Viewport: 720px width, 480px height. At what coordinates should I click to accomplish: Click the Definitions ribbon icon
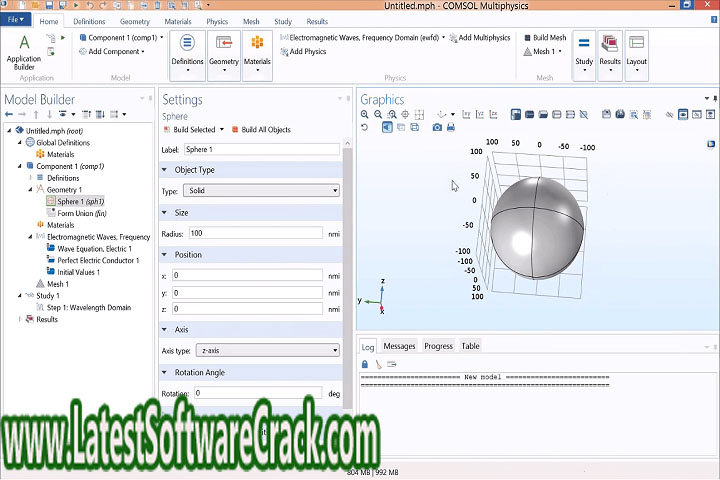(187, 56)
